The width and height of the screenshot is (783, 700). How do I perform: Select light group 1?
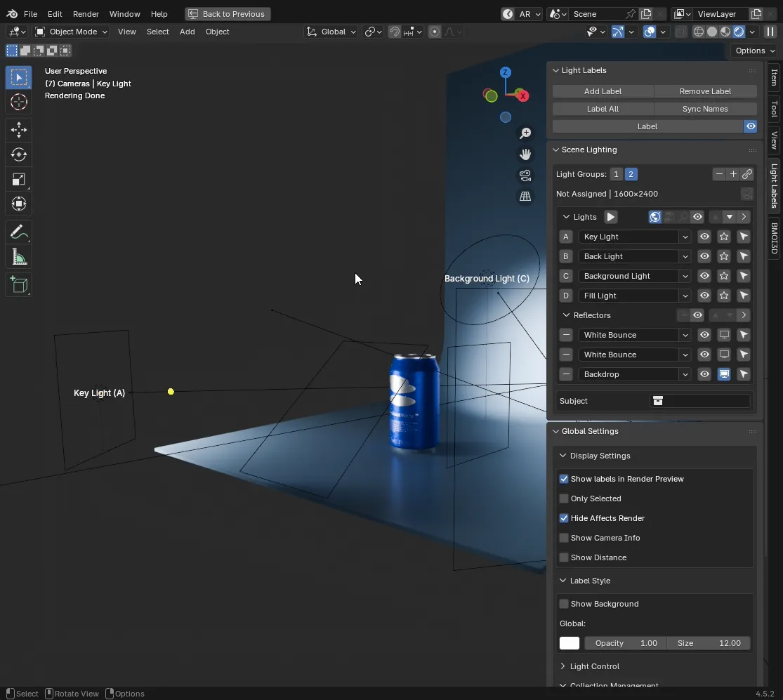616,174
